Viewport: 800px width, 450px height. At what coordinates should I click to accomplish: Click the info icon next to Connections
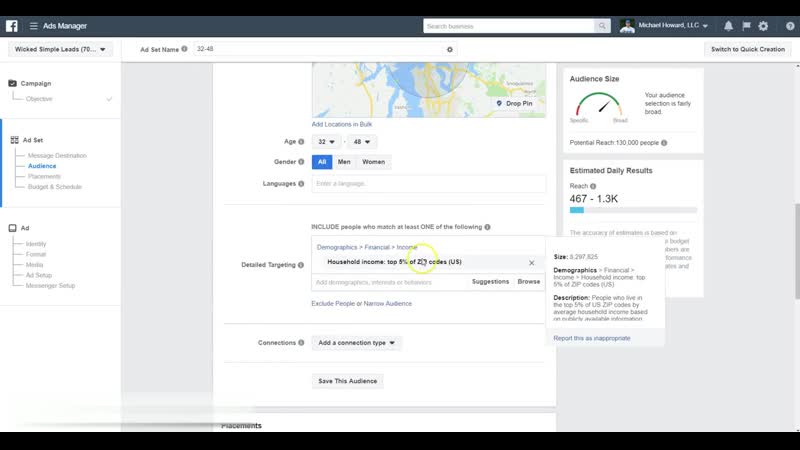pyautogui.click(x=301, y=343)
